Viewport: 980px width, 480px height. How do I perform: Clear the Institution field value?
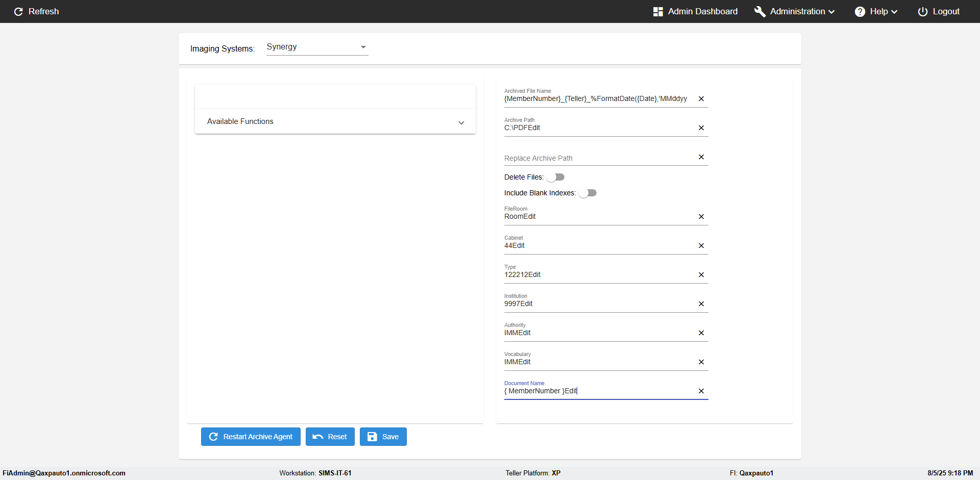click(701, 304)
